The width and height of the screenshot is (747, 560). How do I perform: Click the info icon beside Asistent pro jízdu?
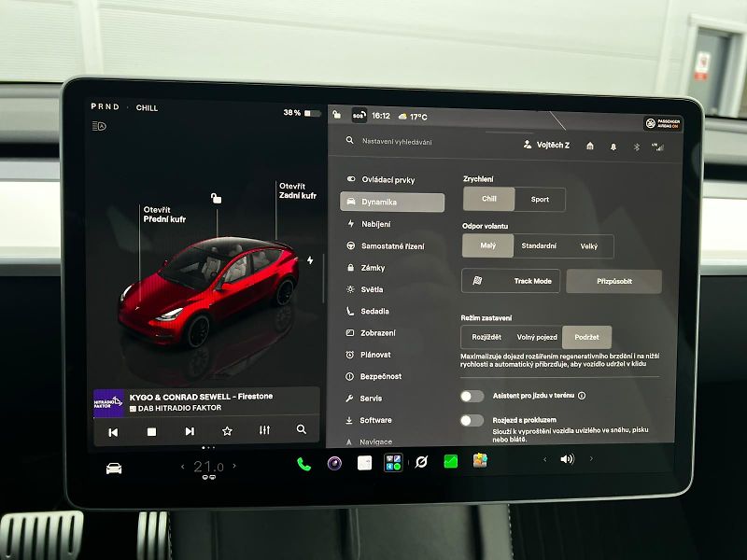(582, 395)
